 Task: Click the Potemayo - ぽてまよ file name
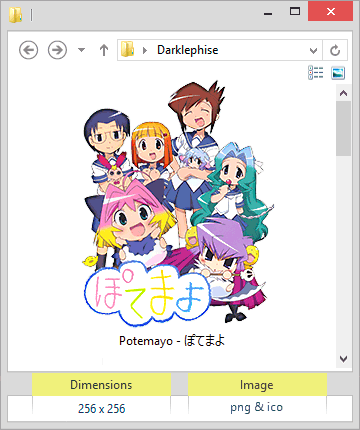click(x=172, y=341)
